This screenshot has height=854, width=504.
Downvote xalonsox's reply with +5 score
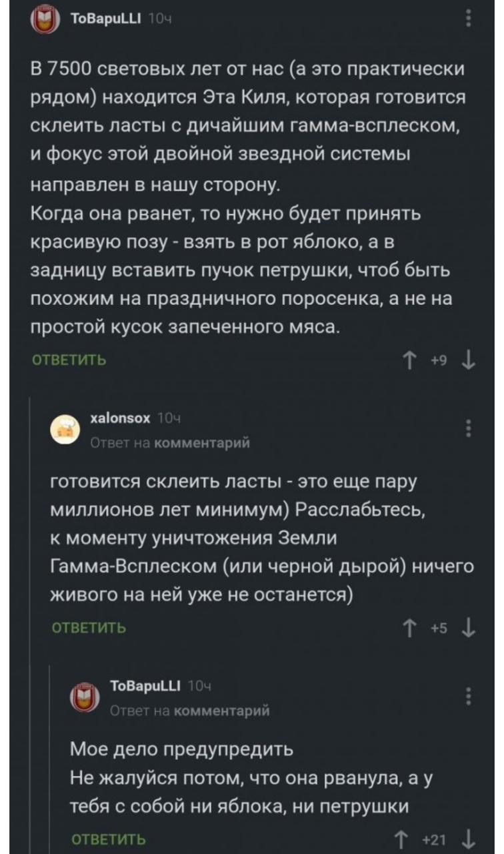(x=471, y=628)
